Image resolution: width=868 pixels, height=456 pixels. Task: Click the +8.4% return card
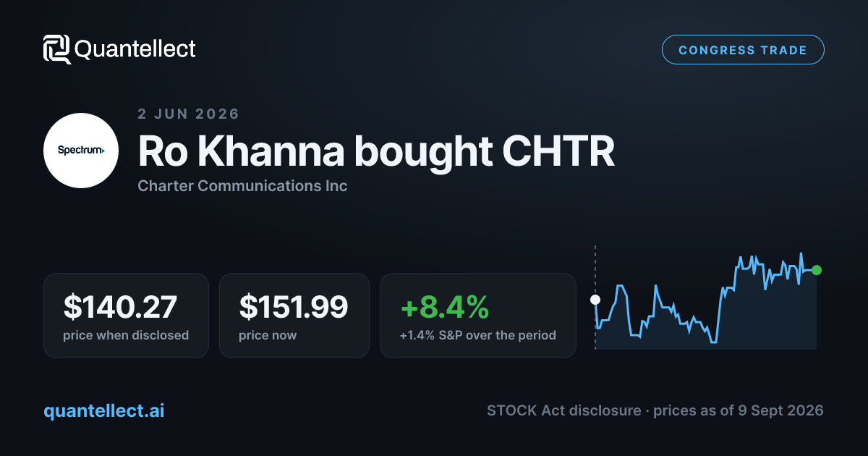(x=477, y=315)
